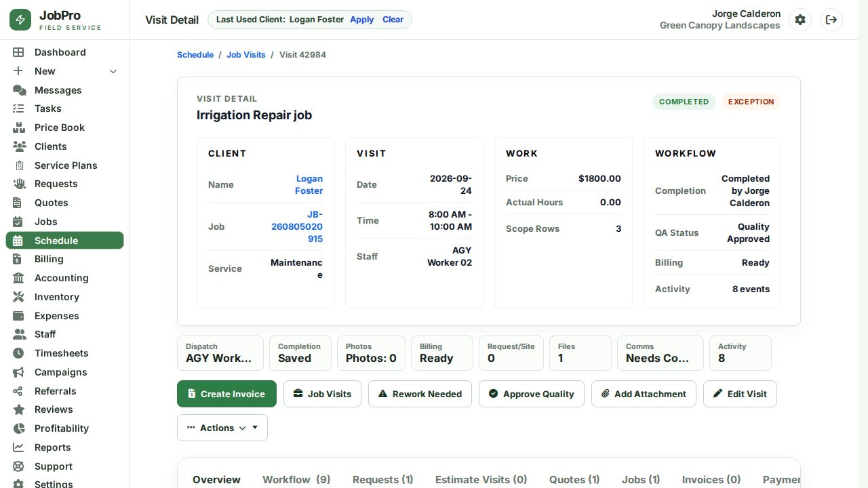
Task: Open Price Book store icon
Action: pyautogui.click(x=19, y=127)
